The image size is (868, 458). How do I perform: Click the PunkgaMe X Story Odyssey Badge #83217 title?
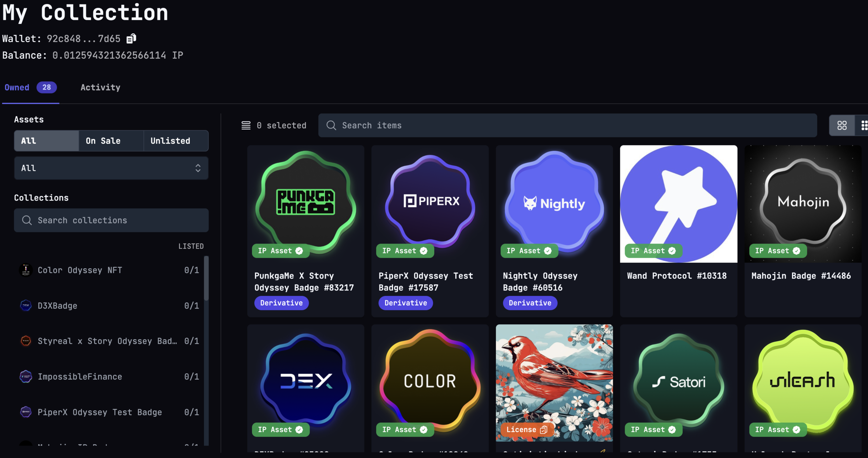[x=304, y=282]
